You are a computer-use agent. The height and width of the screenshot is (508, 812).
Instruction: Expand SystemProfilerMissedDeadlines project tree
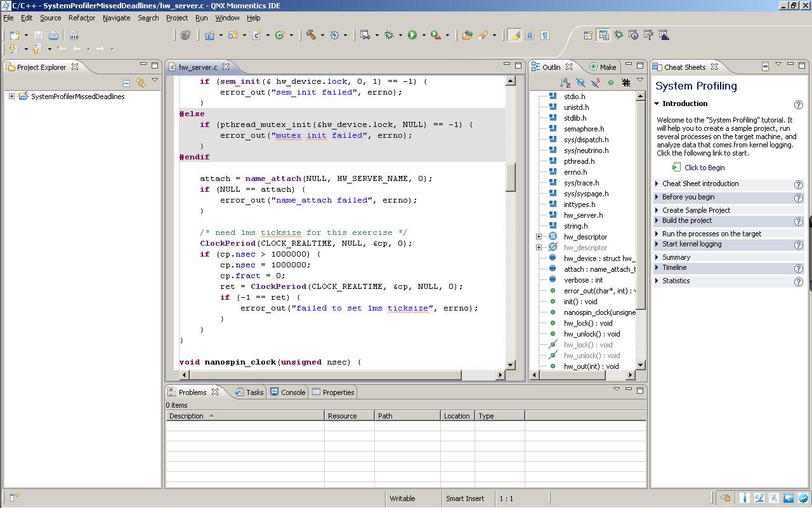pyautogui.click(x=11, y=97)
